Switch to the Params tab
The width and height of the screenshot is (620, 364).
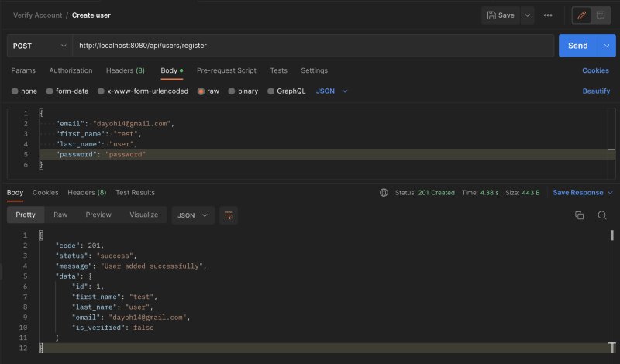[x=23, y=70]
